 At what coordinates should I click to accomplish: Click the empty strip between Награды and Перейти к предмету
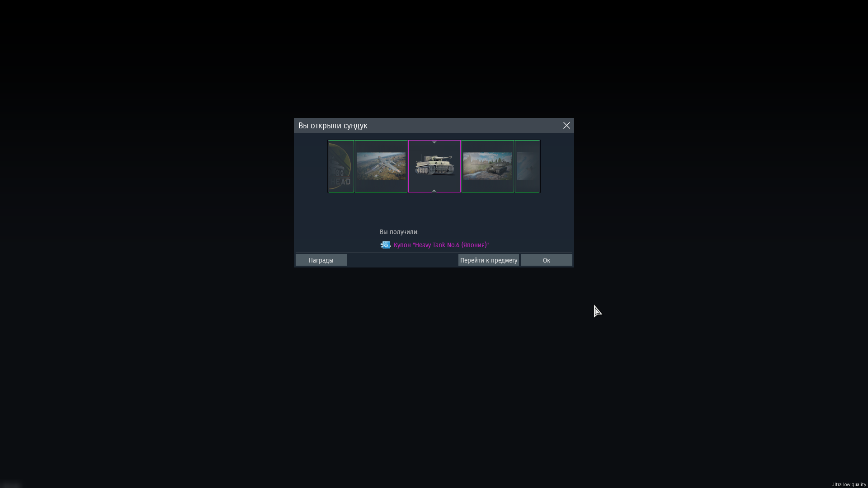click(x=402, y=260)
